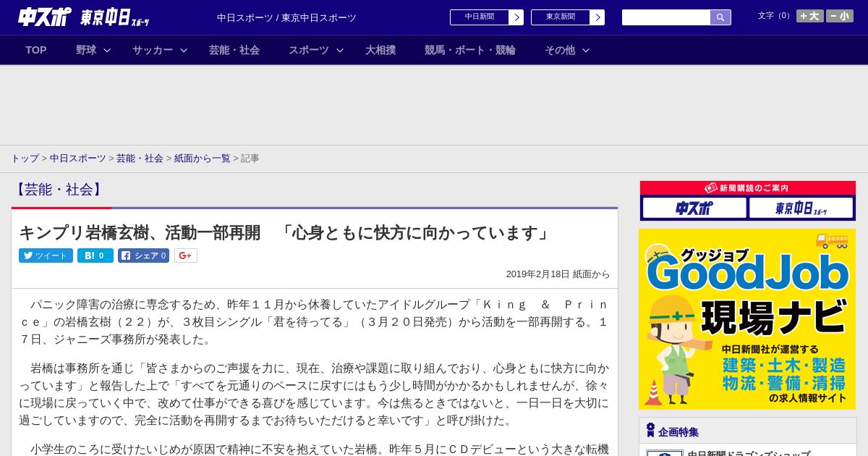Image resolution: width=868 pixels, height=456 pixels.
Task: Expand the 野球 dropdown chevron
Action: click(107, 50)
